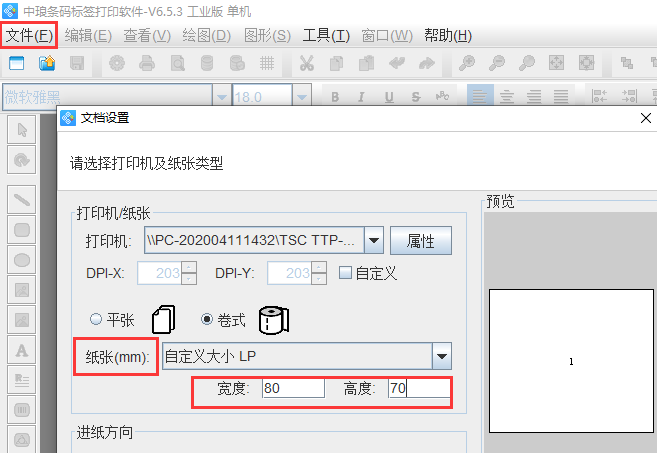The height and width of the screenshot is (453, 657).
Task: Open the 帮助(H) help menu
Action: point(447,35)
